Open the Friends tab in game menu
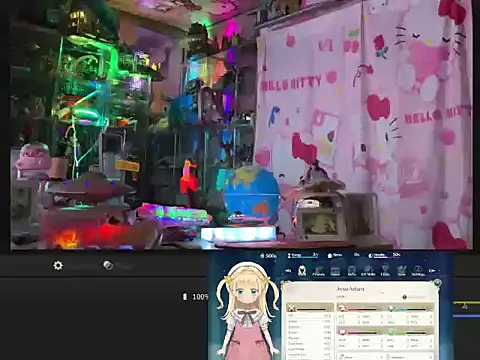 [319, 271]
